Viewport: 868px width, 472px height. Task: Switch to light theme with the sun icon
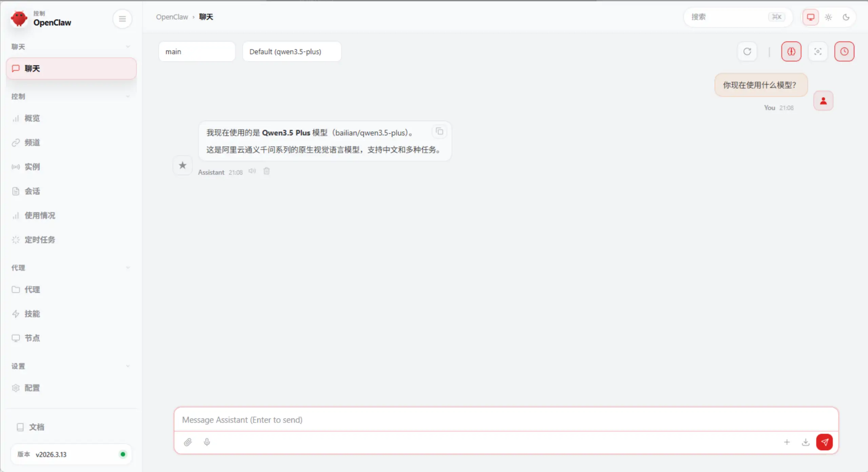828,17
